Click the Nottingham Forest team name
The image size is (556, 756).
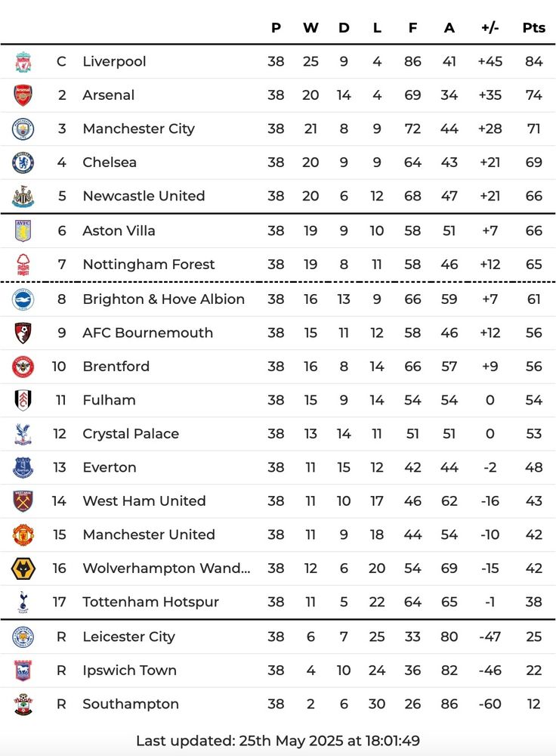[x=149, y=265]
